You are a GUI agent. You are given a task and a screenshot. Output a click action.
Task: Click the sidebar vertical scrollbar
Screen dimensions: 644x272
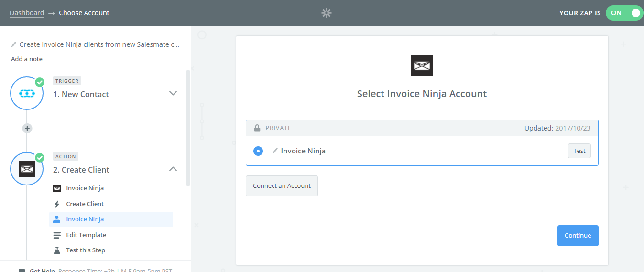(x=188, y=128)
